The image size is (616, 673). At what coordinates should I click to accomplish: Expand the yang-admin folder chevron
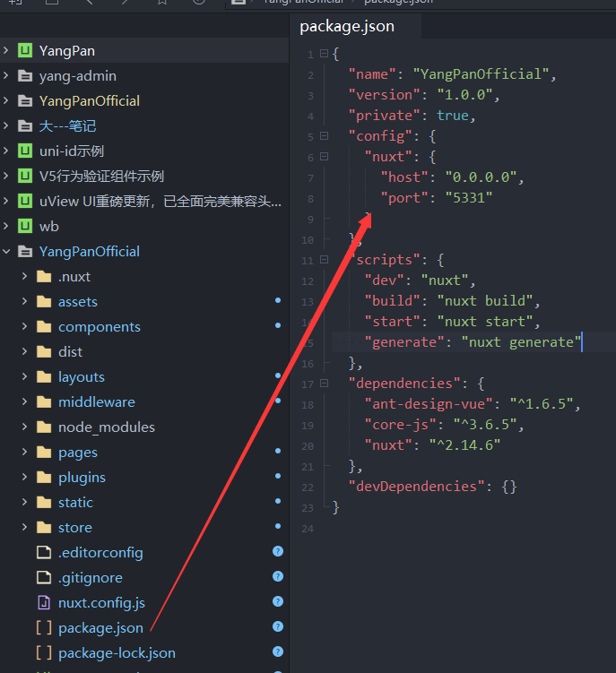click(x=6, y=76)
